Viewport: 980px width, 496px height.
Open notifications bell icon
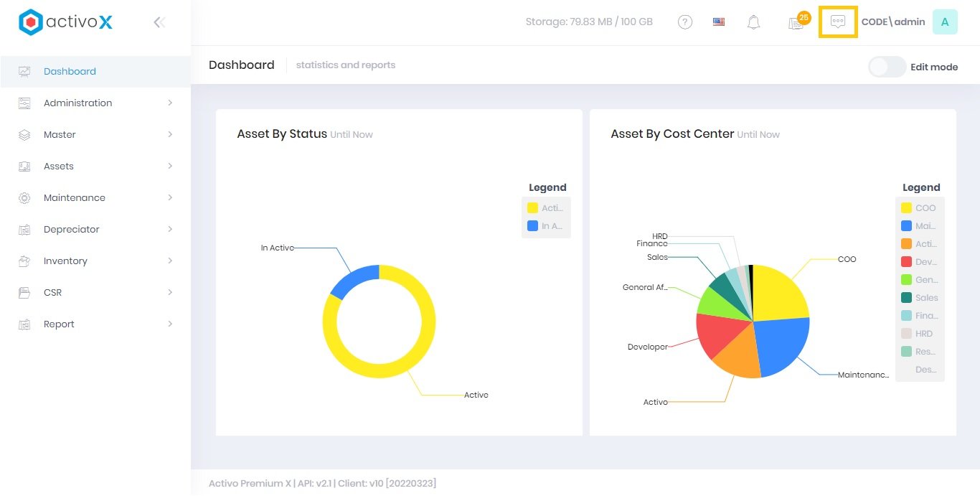click(x=753, y=22)
